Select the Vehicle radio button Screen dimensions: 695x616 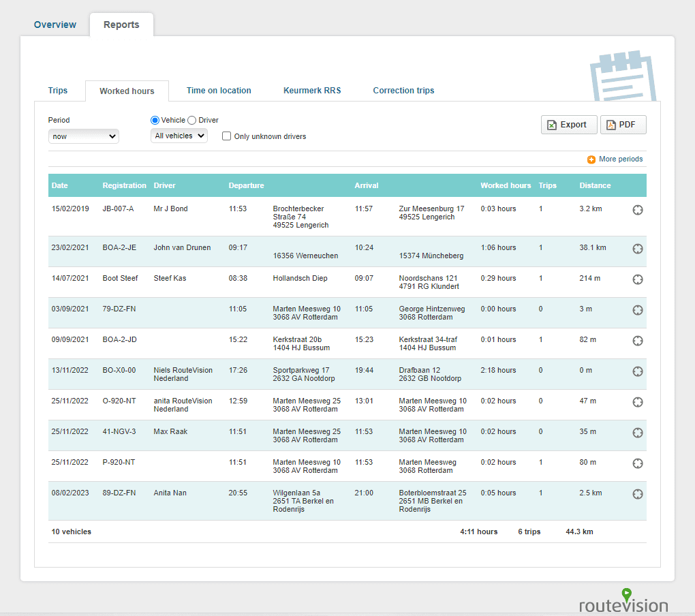[155, 120]
